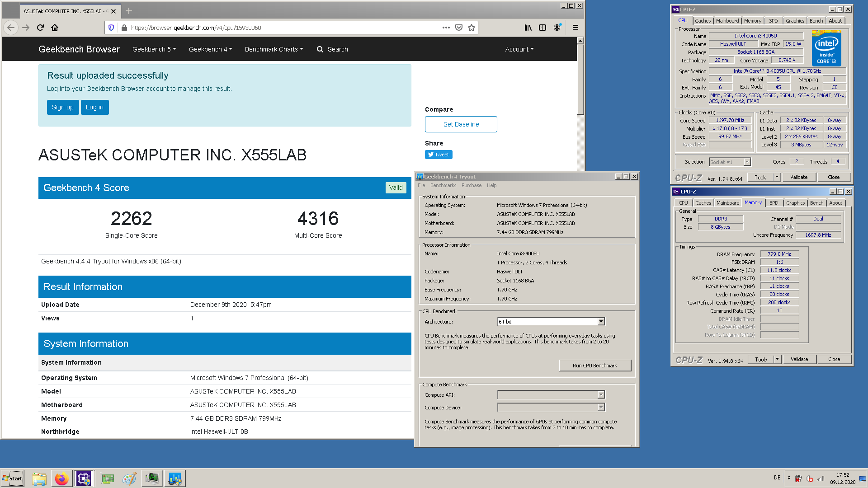Click Log in button
This screenshot has width=868, height=488.
point(94,107)
